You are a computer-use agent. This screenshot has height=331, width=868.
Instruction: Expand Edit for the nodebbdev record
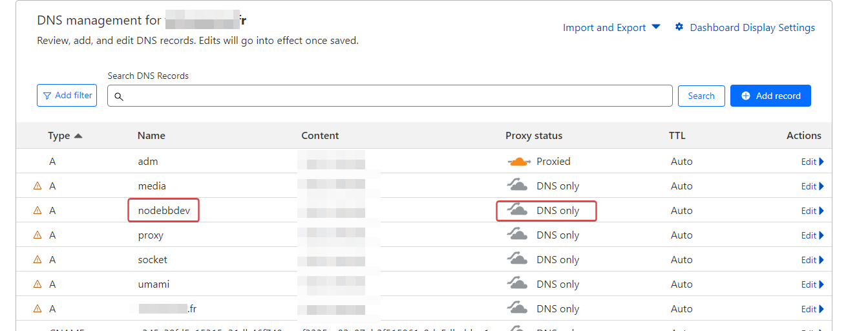812,211
